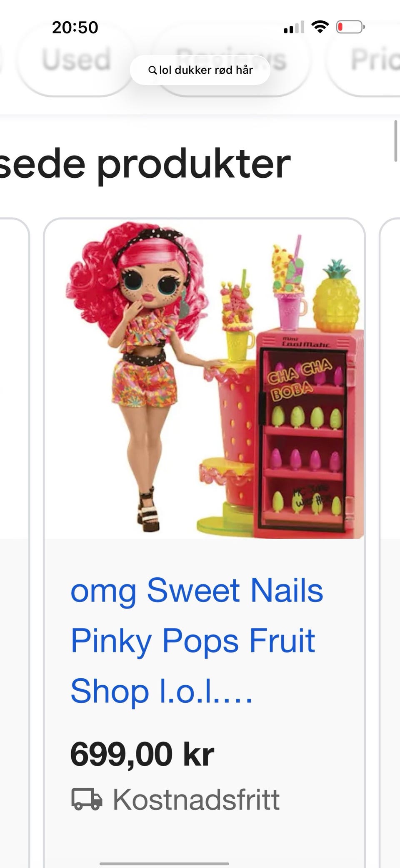Tap the 20:50 clock in status bar

coord(75,28)
